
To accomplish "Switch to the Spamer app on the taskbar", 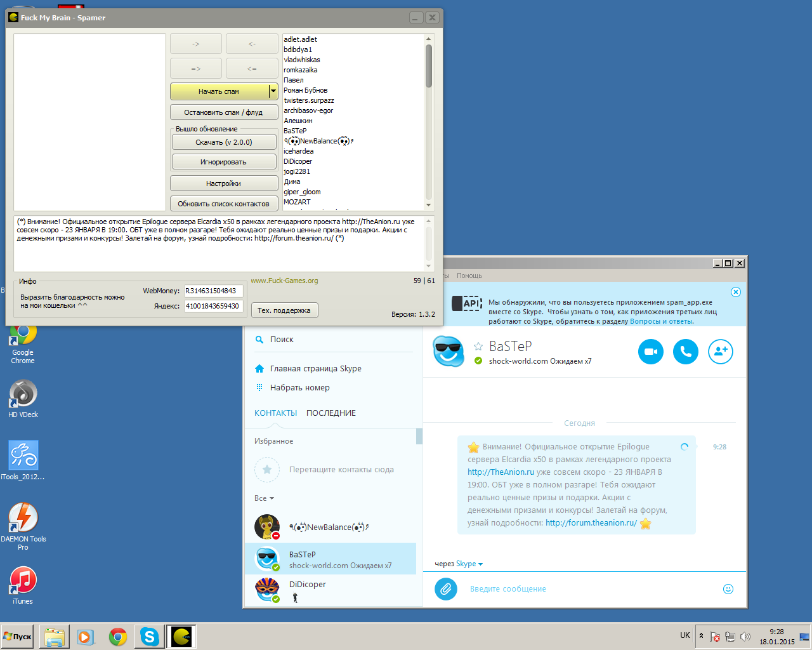I will pyautogui.click(x=181, y=637).
